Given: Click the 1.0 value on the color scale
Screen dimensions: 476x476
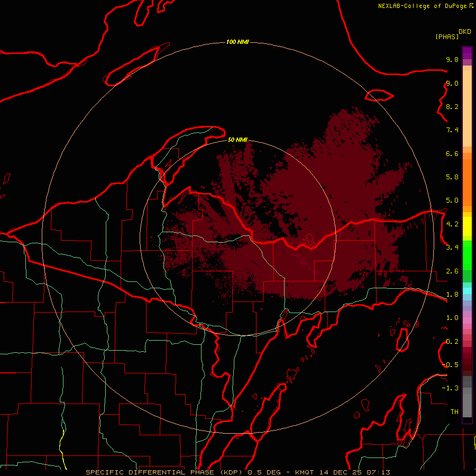Looking at the screenshot, I should tap(452, 318).
